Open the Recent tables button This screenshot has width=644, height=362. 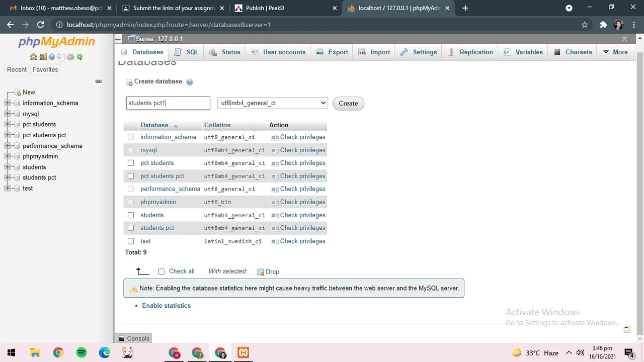pos(17,70)
